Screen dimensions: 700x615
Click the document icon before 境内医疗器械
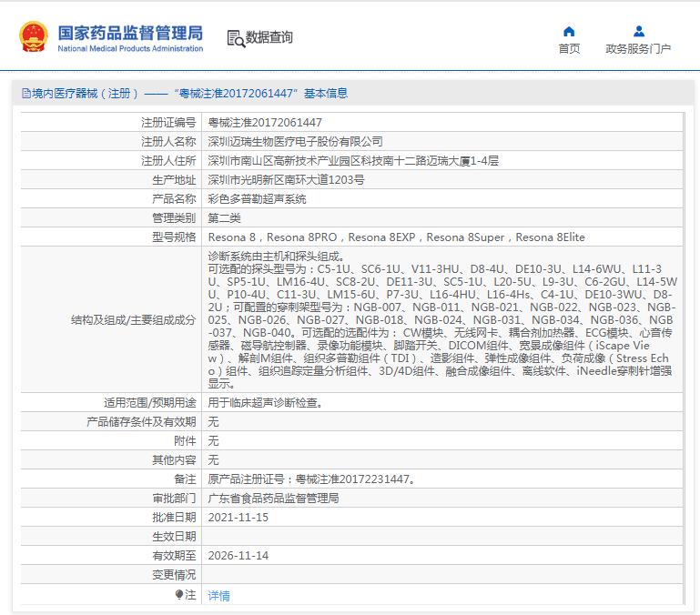(25, 93)
